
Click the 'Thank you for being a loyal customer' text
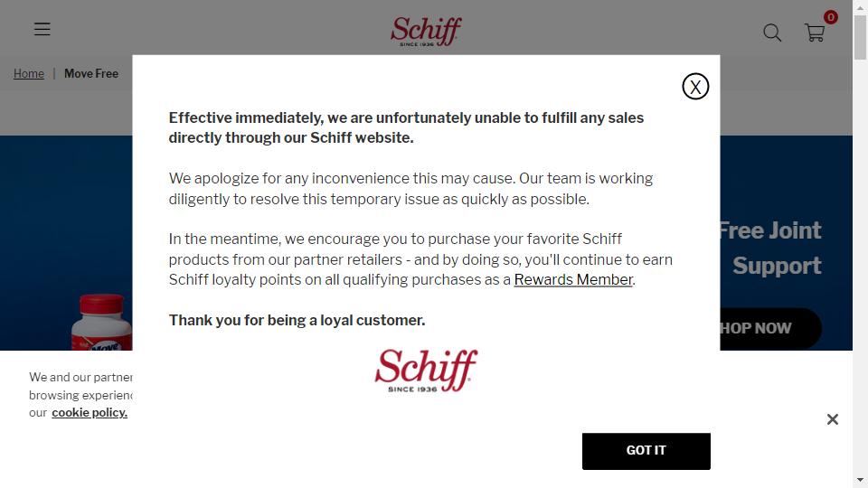click(297, 320)
